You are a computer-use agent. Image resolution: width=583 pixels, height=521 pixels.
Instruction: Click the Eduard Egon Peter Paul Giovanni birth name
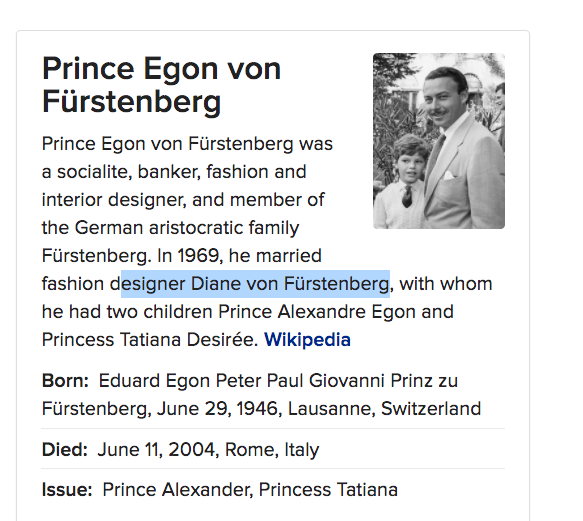(x=241, y=381)
